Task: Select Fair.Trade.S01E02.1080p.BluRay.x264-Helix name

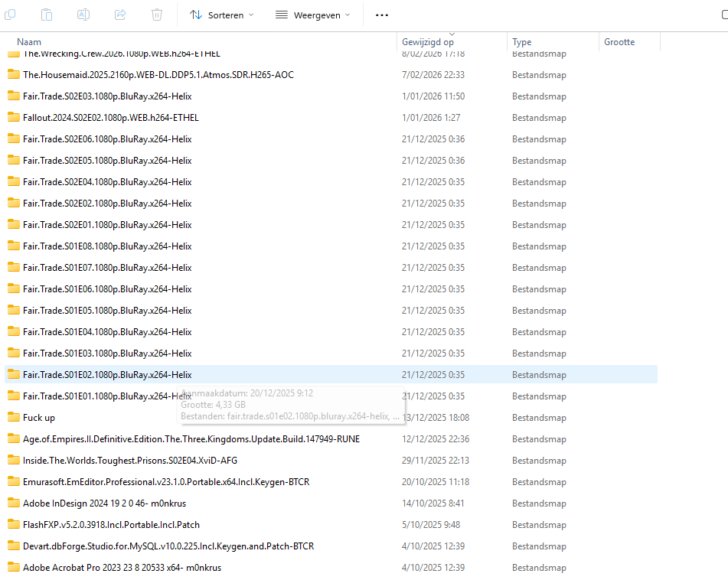Action: tap(107, 374)
